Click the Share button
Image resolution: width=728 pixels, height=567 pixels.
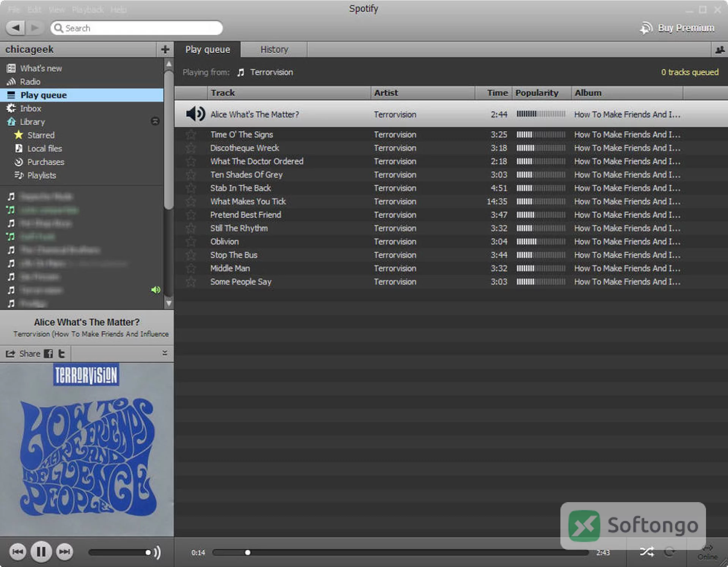(23, 353)
